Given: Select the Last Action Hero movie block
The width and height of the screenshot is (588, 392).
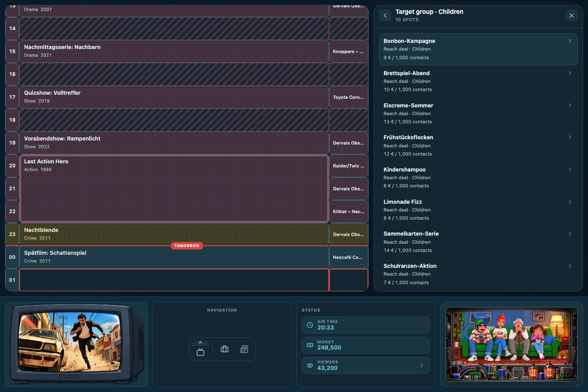Looking at the screenshot, I should (x=174, y=189).
